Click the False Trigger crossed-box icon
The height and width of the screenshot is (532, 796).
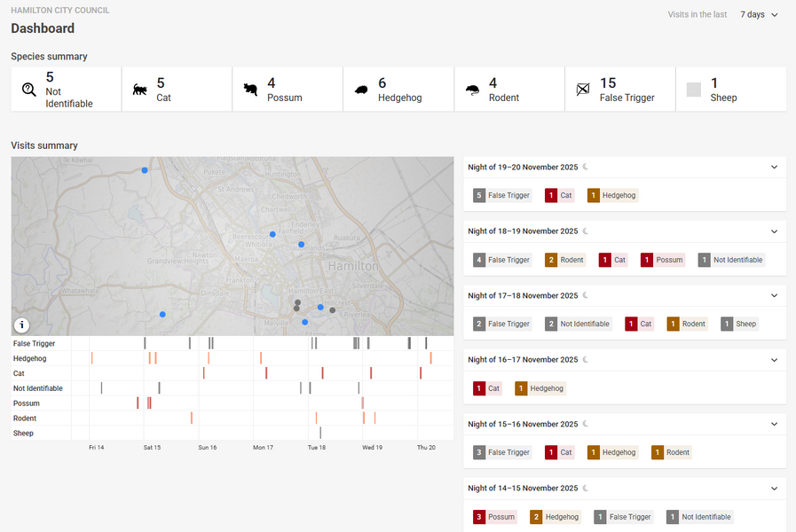pos(583,90)
